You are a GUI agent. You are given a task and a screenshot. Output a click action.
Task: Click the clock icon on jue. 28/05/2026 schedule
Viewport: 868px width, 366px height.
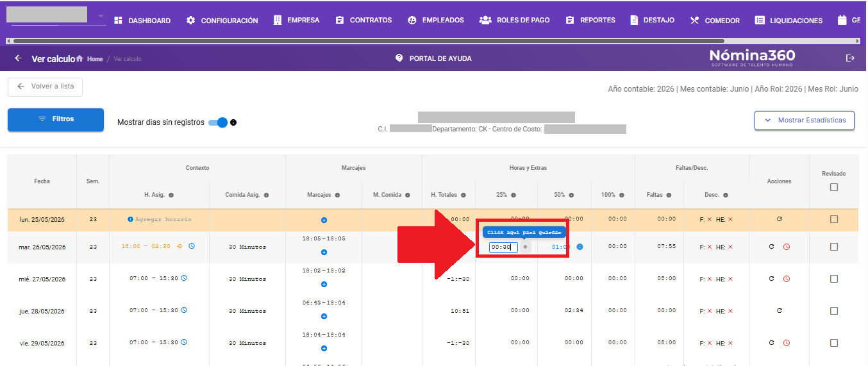point(184,310)
